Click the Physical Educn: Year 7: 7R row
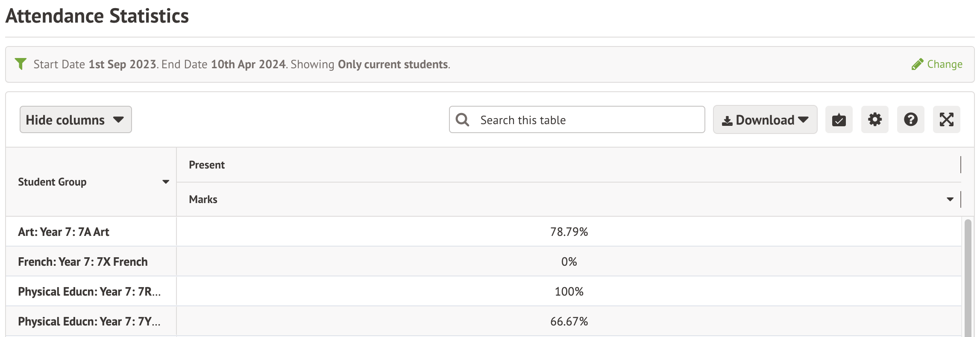Screen dimensions: 980x337 click(89, 291)
